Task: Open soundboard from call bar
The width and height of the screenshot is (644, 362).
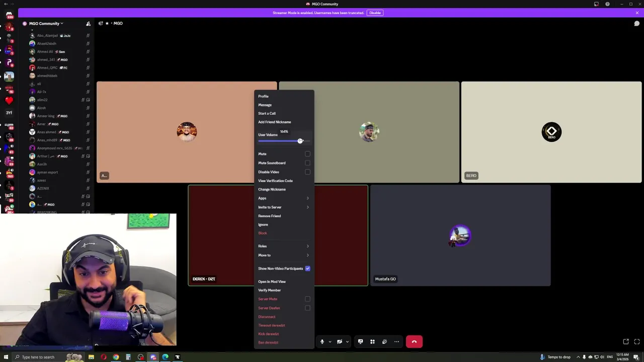Action: [384, 342]
